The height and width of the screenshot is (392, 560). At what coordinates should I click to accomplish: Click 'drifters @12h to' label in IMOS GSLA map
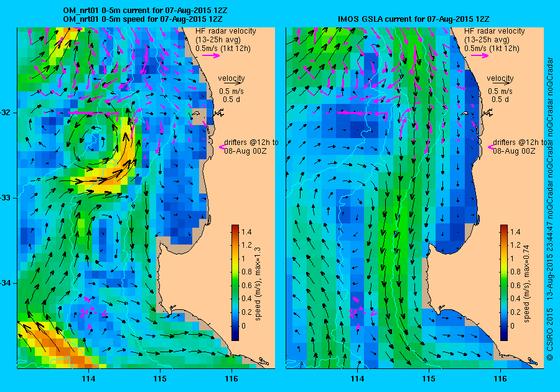[520, 142]
